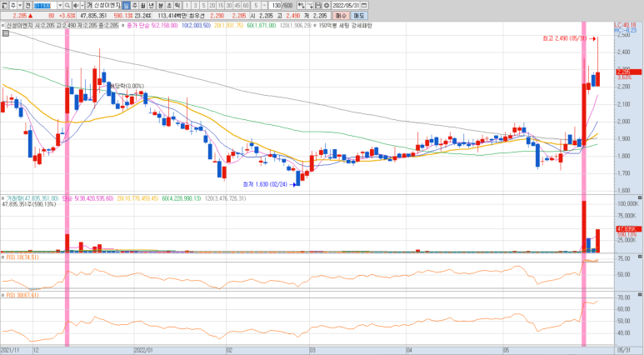Click the 신성이엔지 stock name box in toolbar
Screen dimensions: 644x355
[x=107, y=5]
